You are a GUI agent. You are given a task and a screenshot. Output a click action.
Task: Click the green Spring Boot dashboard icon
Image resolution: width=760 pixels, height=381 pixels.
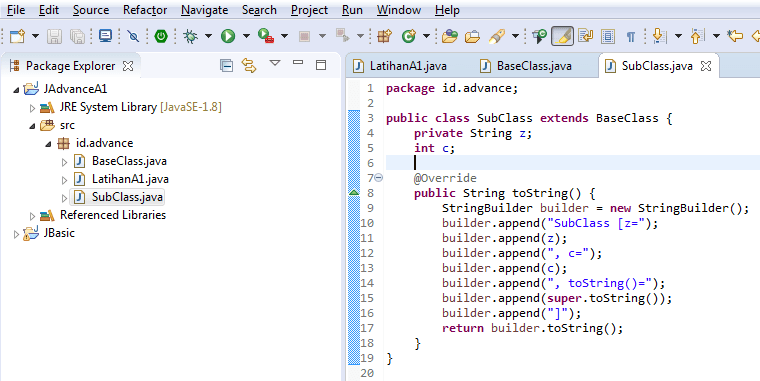(x=161, y=36)
